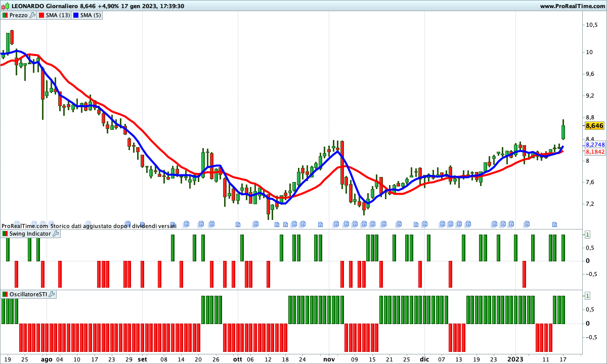Click the blue 8,2748 SMA value tag

595,145
